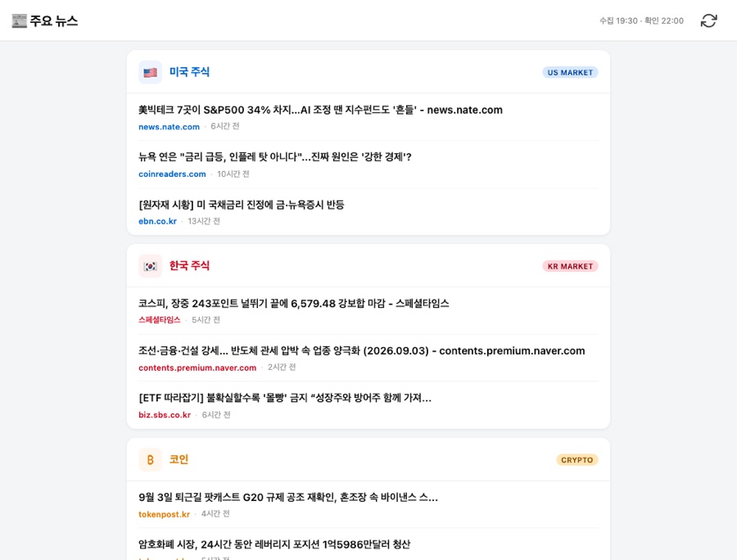Screen dimensions: 737x560
Task: Open the [원자재 시황] 미 국채금리 진정 article
Action: tap(241, 205)
